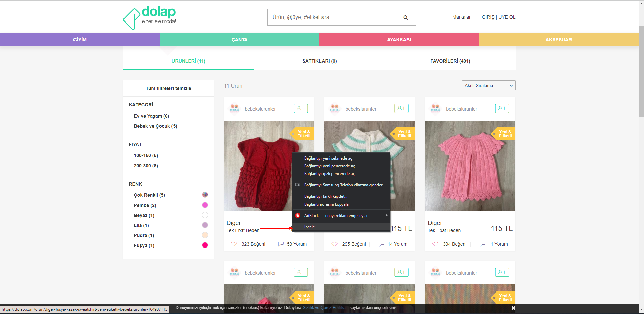The width and height of the screenshot is (644, 314).
Task: Click AdBlock icon in context menu
Action: (x=298, y=215)
